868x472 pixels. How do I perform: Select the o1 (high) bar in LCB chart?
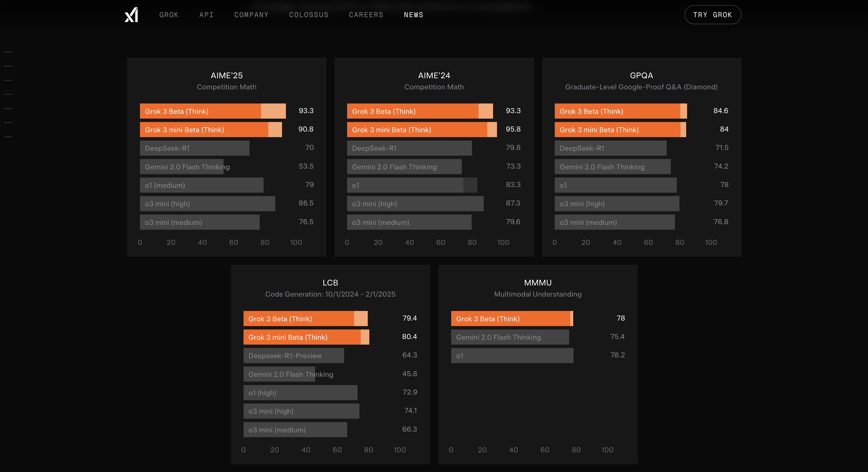pyautogui.click(x=300, y=392)
